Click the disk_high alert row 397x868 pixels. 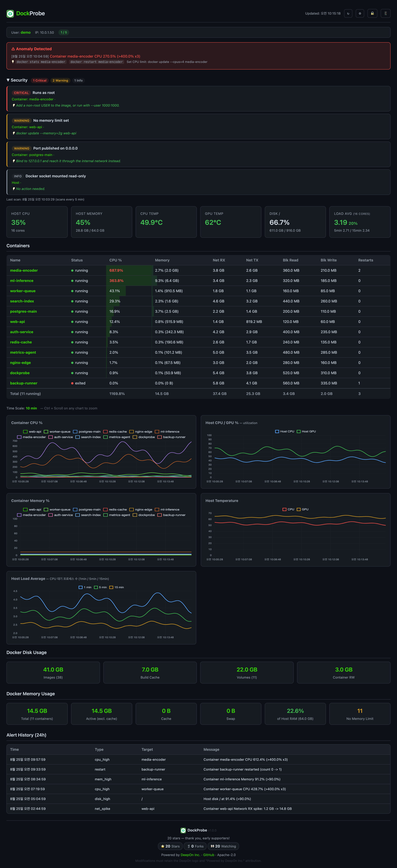(x=198, y=799)
